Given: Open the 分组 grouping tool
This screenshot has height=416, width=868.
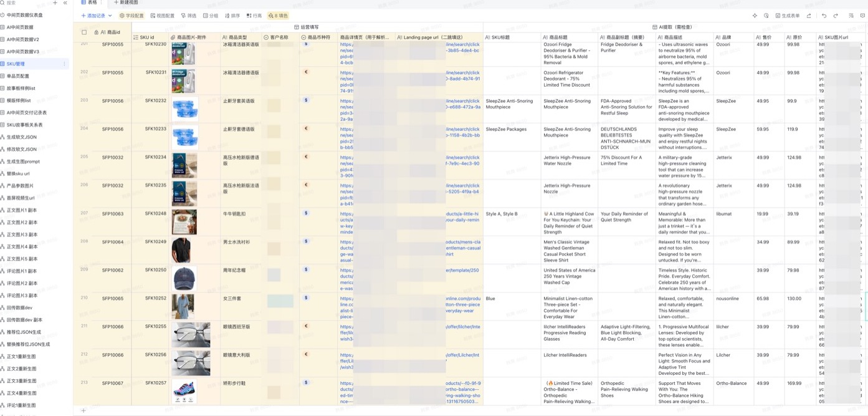Looking at the screenshot, I should (x=211, y=16).
